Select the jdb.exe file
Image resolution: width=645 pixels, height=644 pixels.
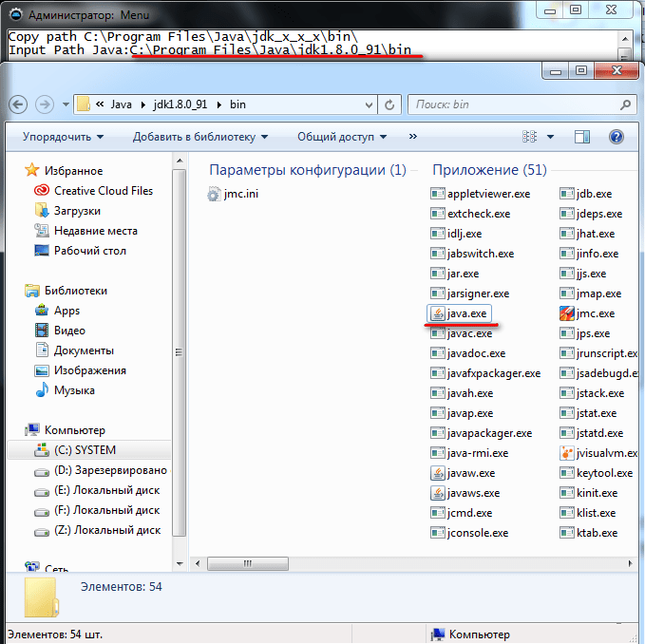pos(586,194)
